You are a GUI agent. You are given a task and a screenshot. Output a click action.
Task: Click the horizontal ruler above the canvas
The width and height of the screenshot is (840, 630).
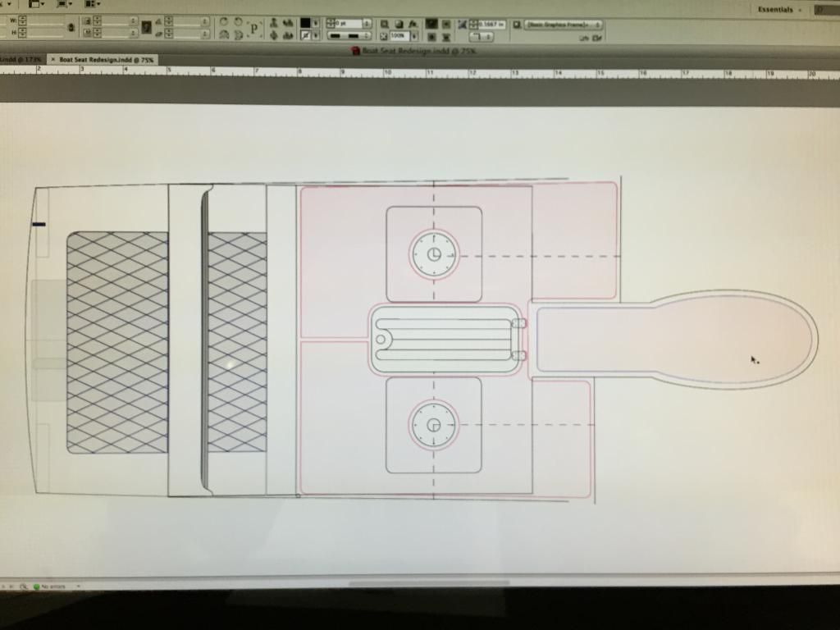tap(420, 71)
